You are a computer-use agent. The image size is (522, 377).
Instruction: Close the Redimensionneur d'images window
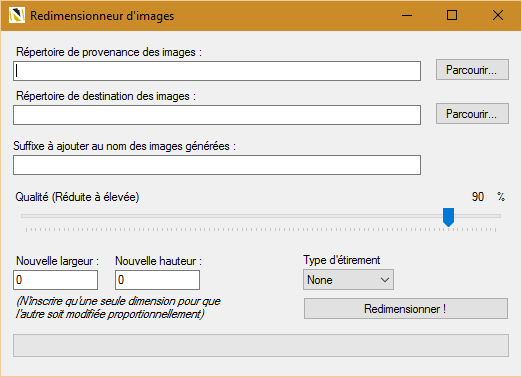(x=498, y=15)
